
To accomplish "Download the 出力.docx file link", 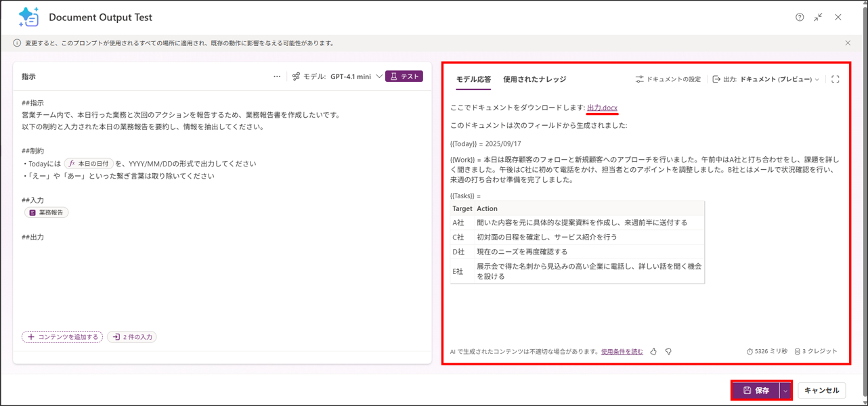I will (602, 108).
